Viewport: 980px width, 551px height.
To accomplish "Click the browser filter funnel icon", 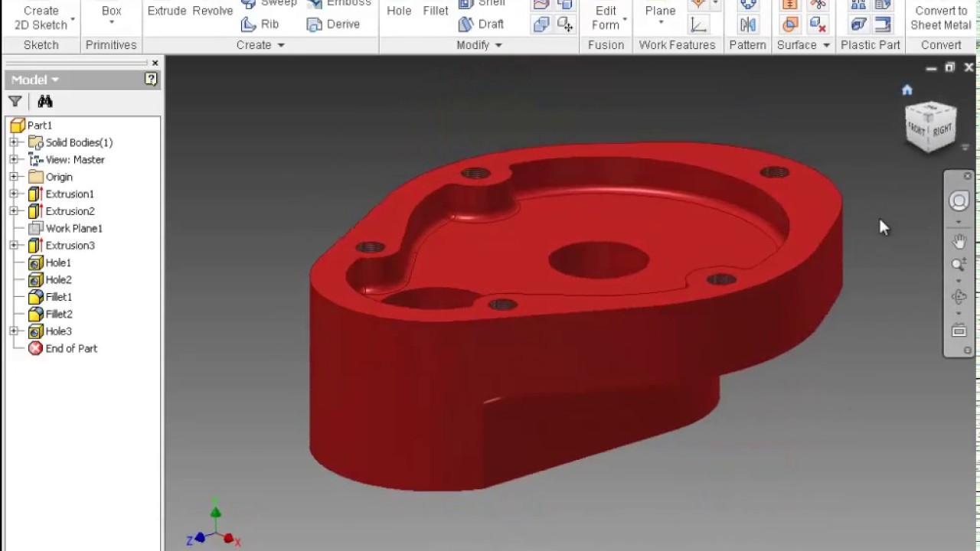I will click(15, 101).
